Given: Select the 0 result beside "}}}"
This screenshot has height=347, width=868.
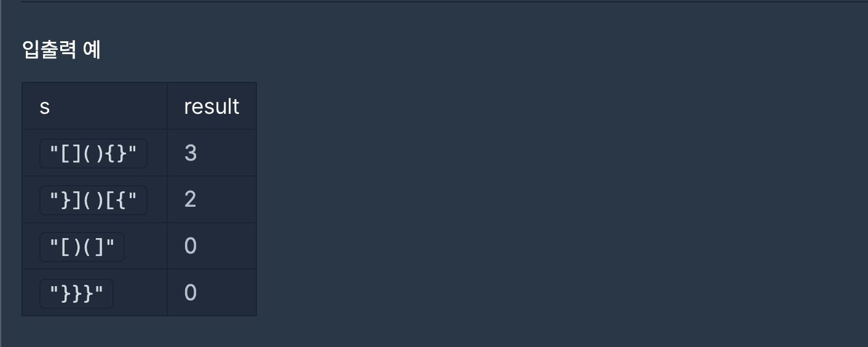Looking at the screenshot, I should 191,293.
